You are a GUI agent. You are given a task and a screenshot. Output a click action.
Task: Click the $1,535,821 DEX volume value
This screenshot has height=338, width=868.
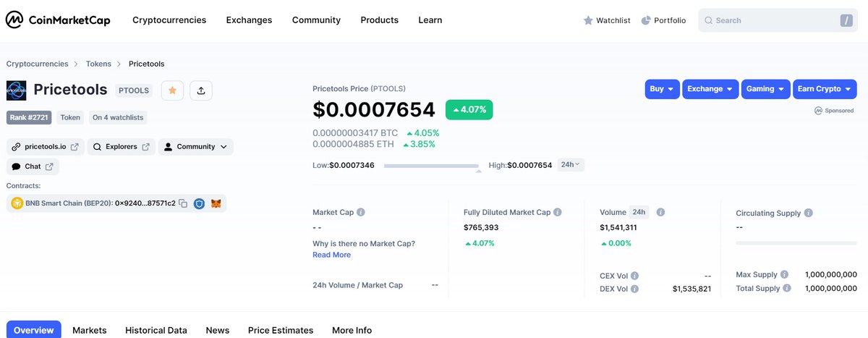point(692,289)
